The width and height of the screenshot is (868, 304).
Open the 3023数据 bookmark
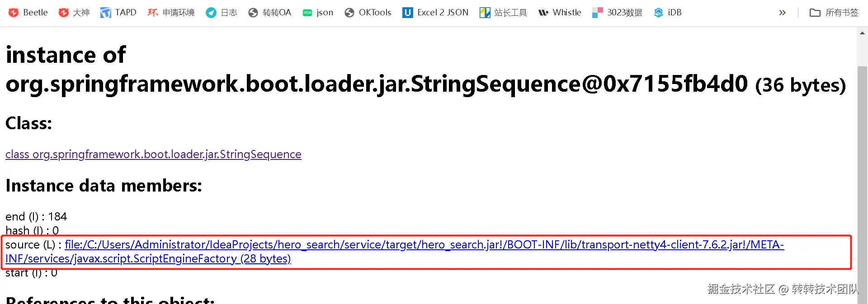coord(617,13)
